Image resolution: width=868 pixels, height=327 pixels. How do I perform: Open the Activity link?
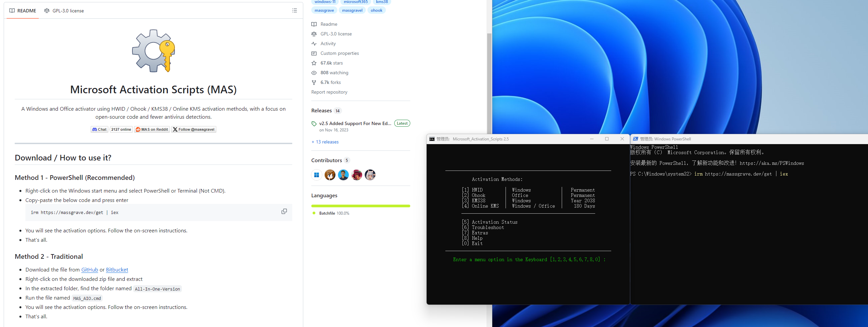[323, 44]
